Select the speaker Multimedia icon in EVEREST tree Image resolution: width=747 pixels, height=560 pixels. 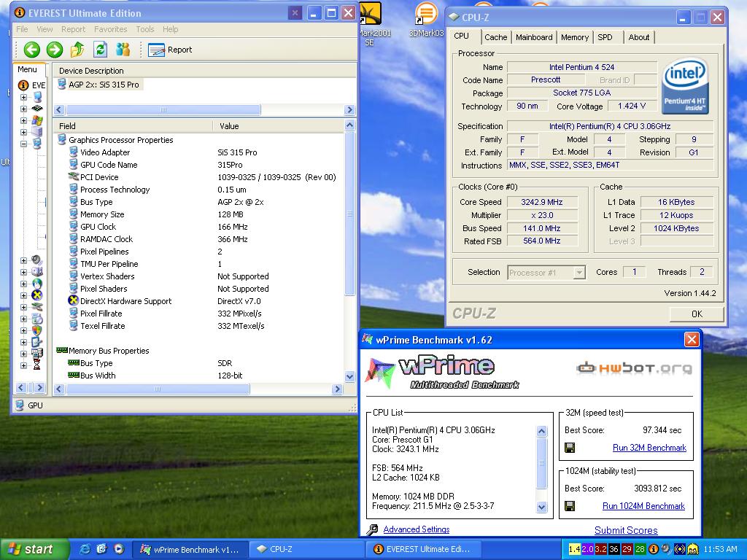pyautogui.click(x=36, y=260)
